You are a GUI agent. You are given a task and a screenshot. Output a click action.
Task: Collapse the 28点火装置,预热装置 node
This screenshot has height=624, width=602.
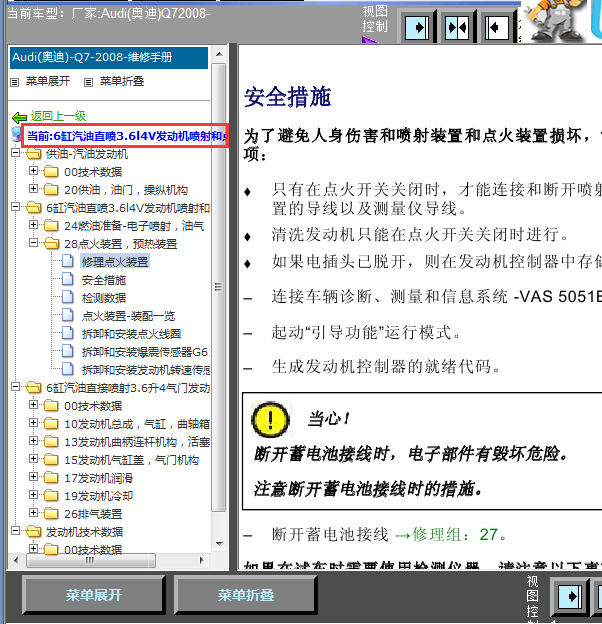pyautogui.click(x=33, y=243)
